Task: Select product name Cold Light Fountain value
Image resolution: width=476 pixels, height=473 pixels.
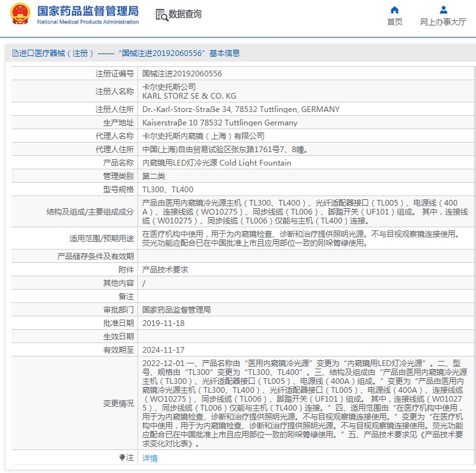Action: click(216, 163)
